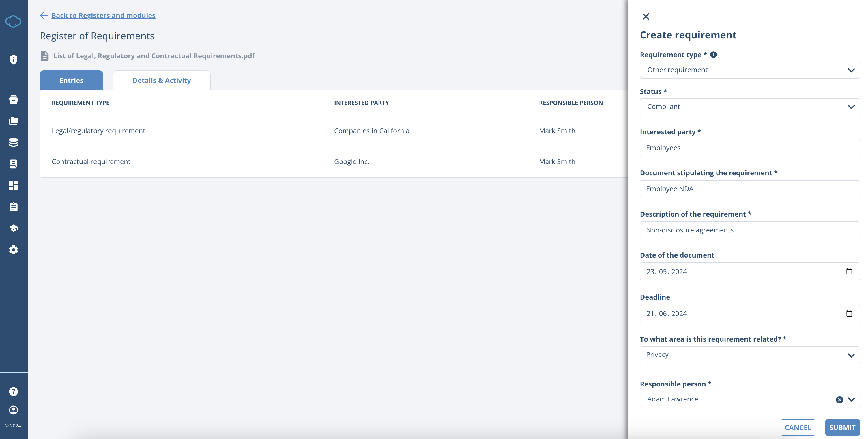This screenshot has height=439, width=868.
Task: Open calendar picker for Date of document
Action: (x=849, y=271)
